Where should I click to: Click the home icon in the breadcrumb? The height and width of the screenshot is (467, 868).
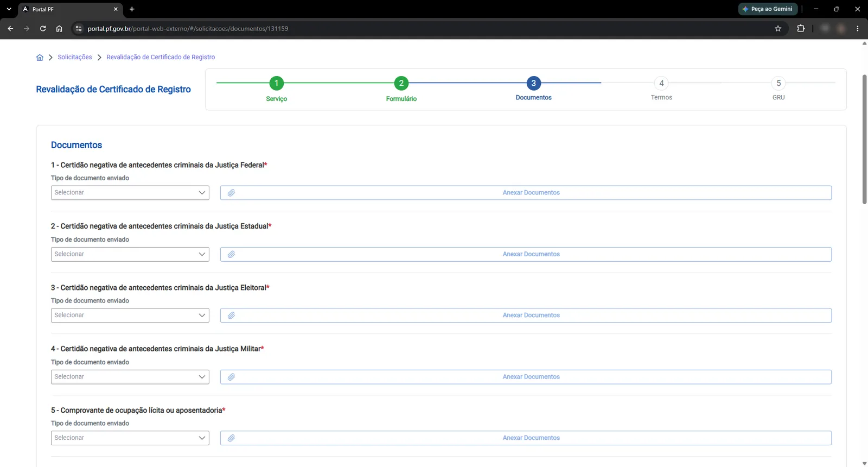[40, 58]
